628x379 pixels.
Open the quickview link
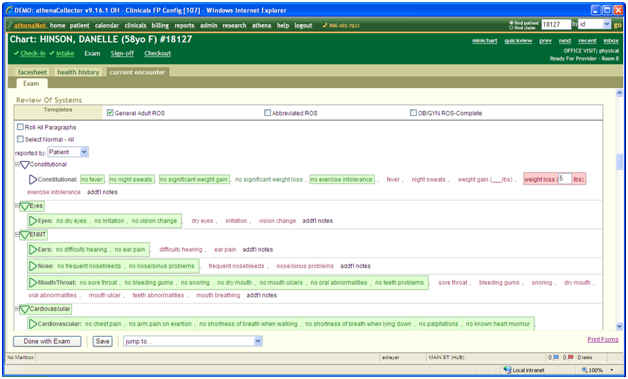518,41
